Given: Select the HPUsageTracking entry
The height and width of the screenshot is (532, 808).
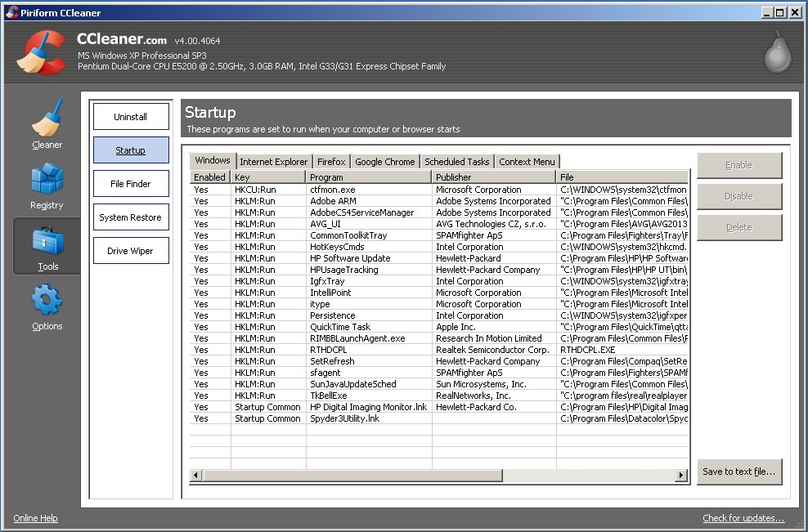Looking at the screenshot, I should pos(439,270).
